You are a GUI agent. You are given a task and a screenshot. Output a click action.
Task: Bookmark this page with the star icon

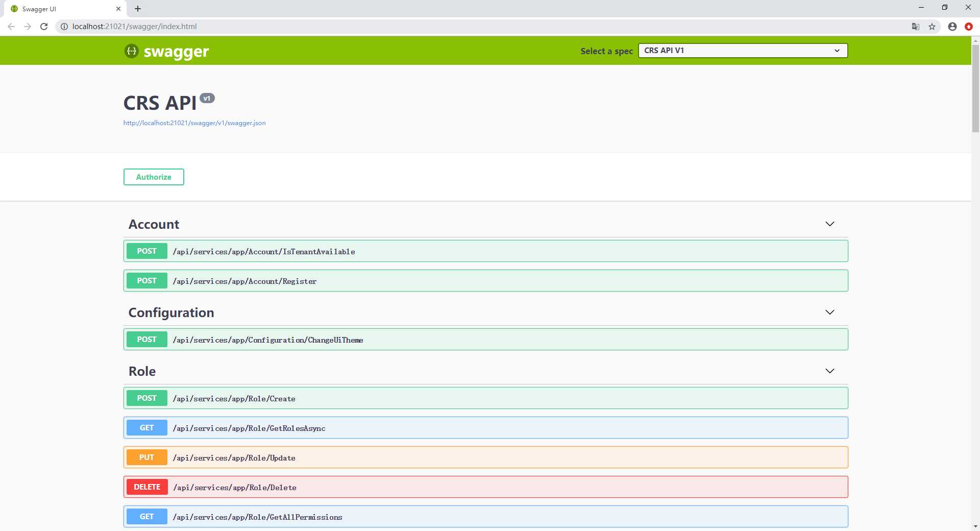[932, 27]
